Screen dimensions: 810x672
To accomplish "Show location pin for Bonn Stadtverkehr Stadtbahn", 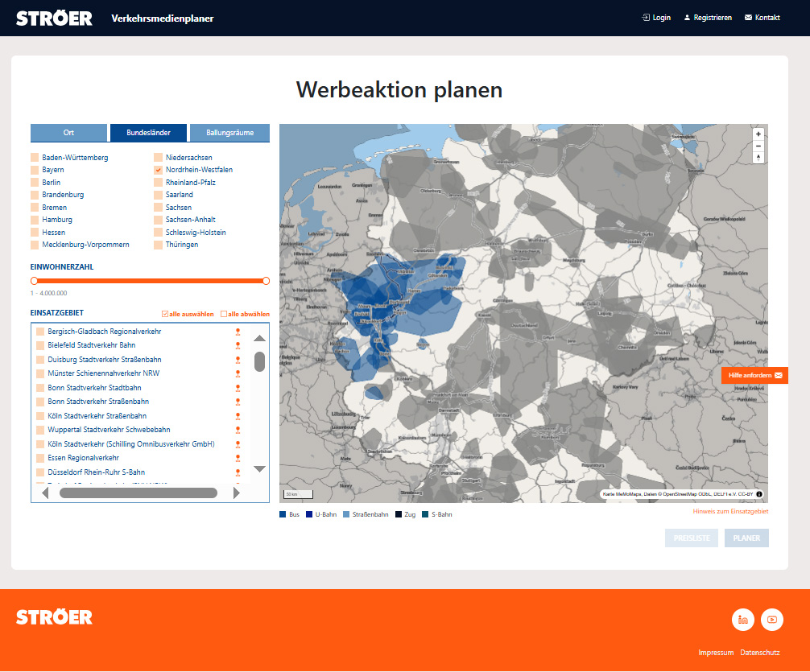I will pyautogui.click(x=238, y=388).
